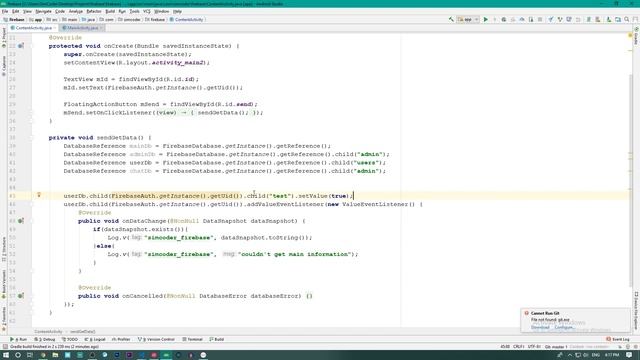
Task: Open the Device File Explorer sidebar
Action: point(636,310)
